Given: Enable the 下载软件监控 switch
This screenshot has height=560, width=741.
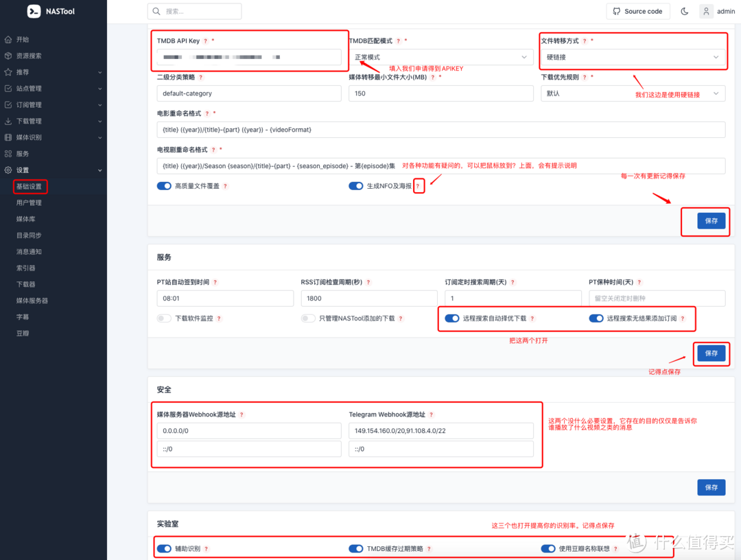Looking at the screenshot, I should tap(164, 318).
